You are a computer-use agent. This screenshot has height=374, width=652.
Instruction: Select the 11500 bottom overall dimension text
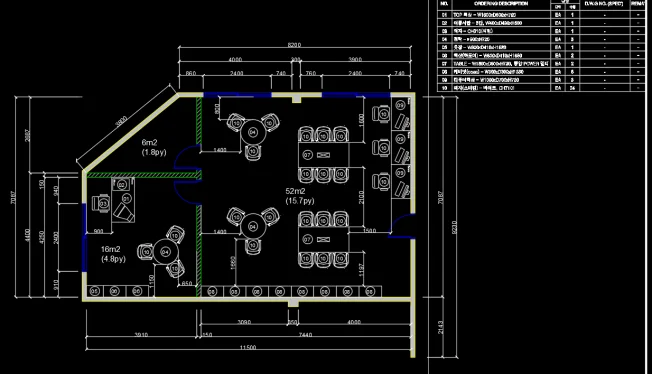[x=248, y=347]
